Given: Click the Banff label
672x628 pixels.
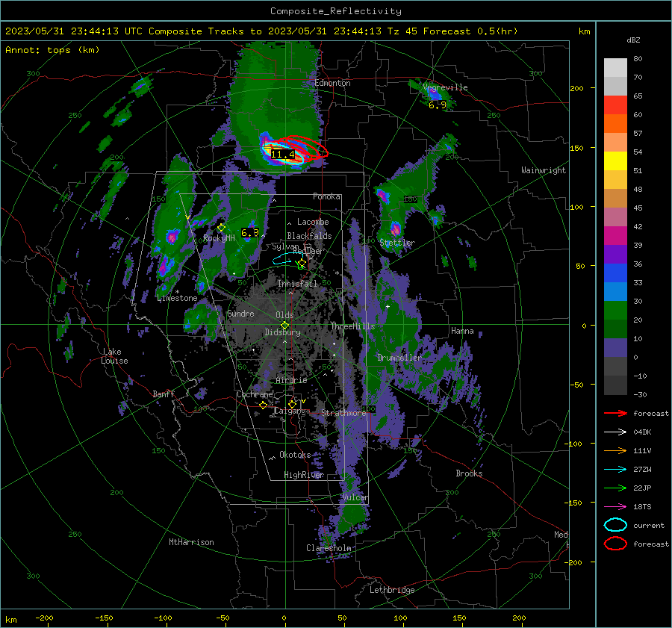Looking at the screenshot, I should click(x=164, y=394).
